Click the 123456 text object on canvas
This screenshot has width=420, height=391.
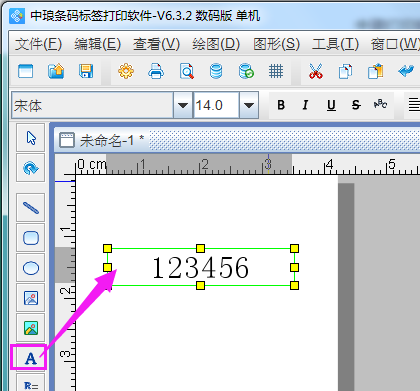(x=200, y=267)
